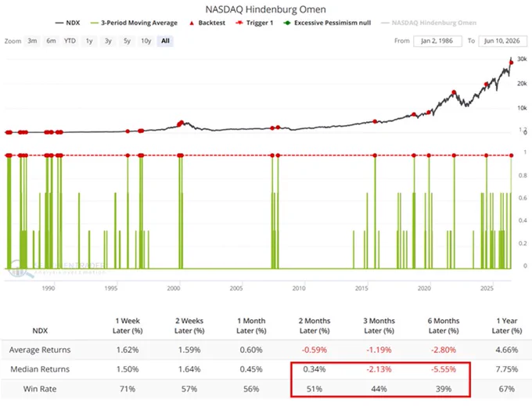532x406 pixels.
Task: Select the red trigger dot near 2000 peak
Action: (x=181, y=123)
